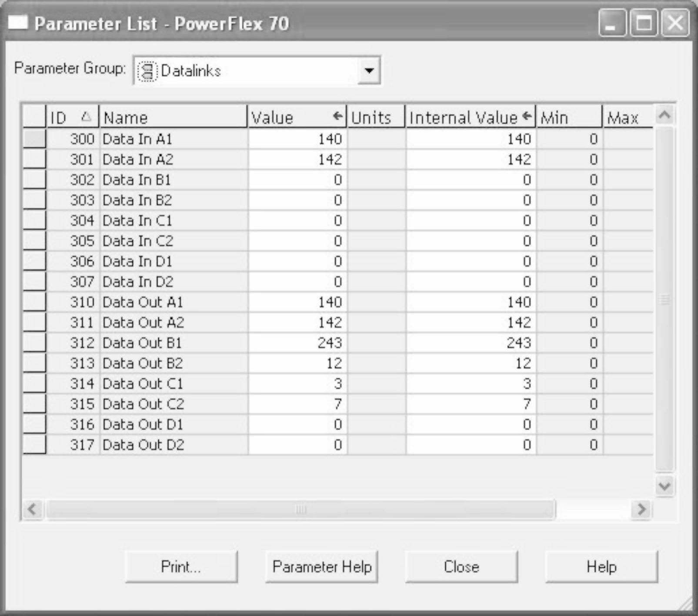Click the scroll right arrow

coord(641,509)
